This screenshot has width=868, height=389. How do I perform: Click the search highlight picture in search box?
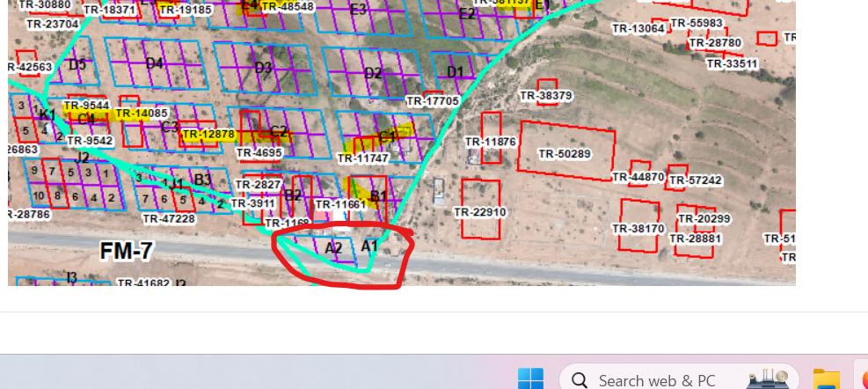click(x=767, y=379)
